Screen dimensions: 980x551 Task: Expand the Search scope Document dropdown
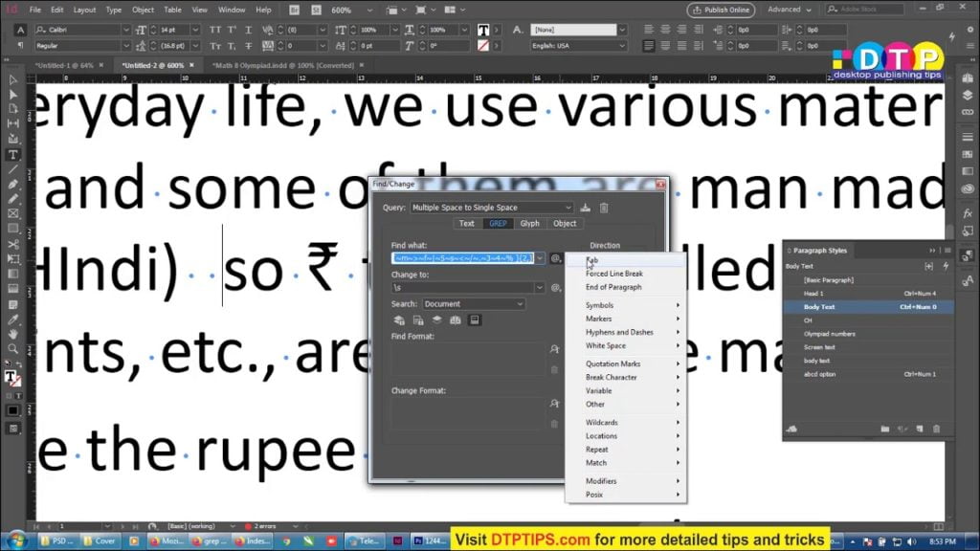474,304
